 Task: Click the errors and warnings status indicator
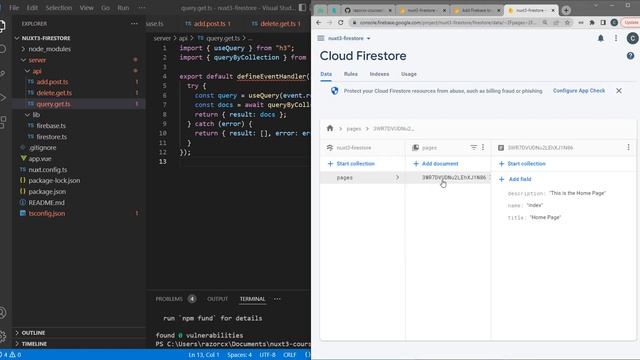pos(11,355)
